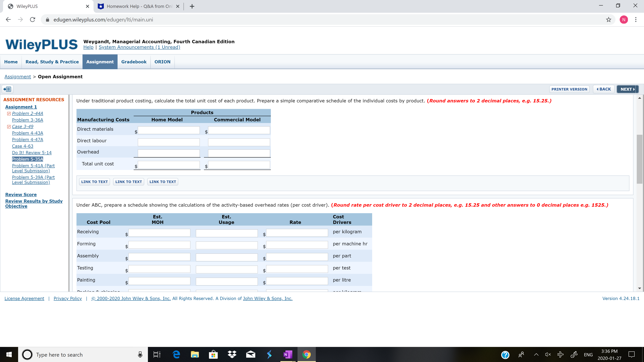Collapse the Assignment Resources sidebar panel
Viewport: 644px width, 362px height.
(7, 89)
